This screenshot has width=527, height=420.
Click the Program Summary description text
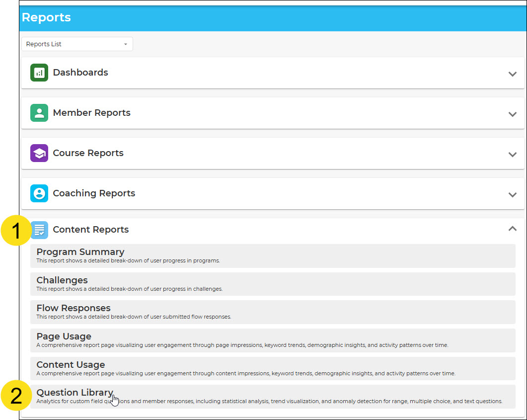pos(128,260)
